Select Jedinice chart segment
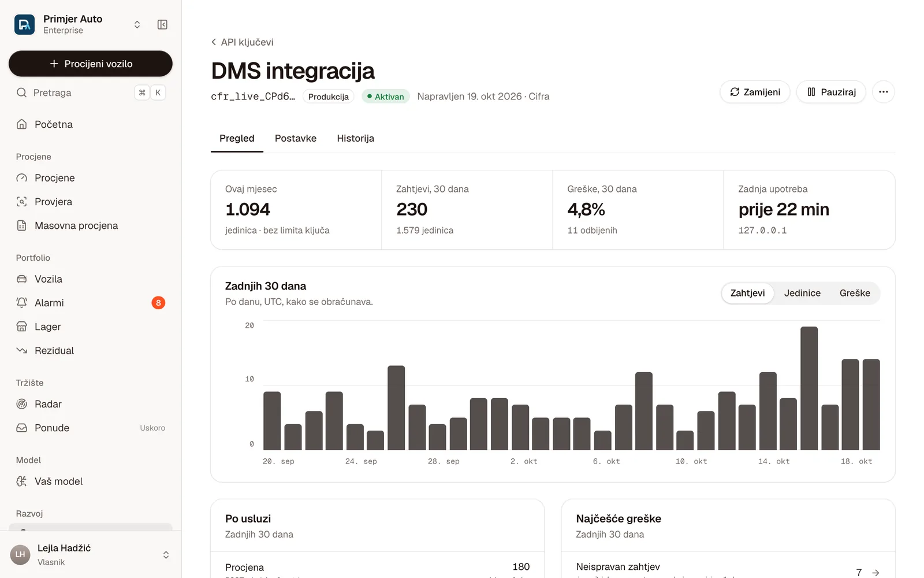 click(x=802, y=293)
